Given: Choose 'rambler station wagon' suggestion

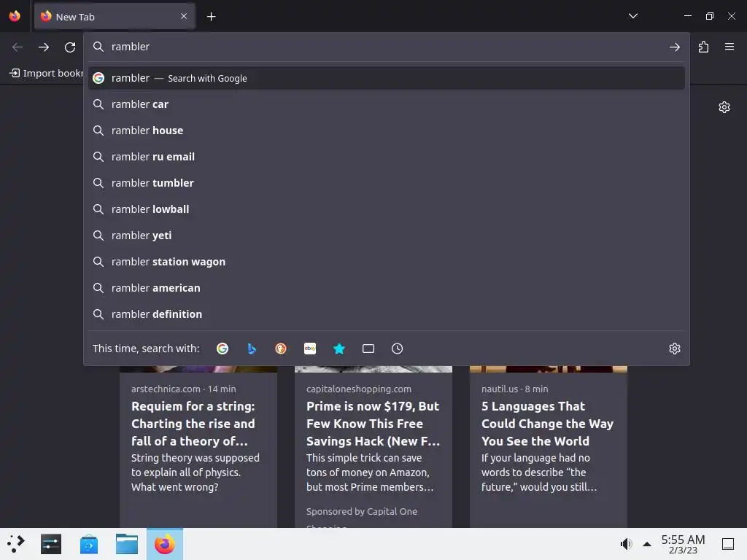Looking at the screenshot, I should pos(387,262).
